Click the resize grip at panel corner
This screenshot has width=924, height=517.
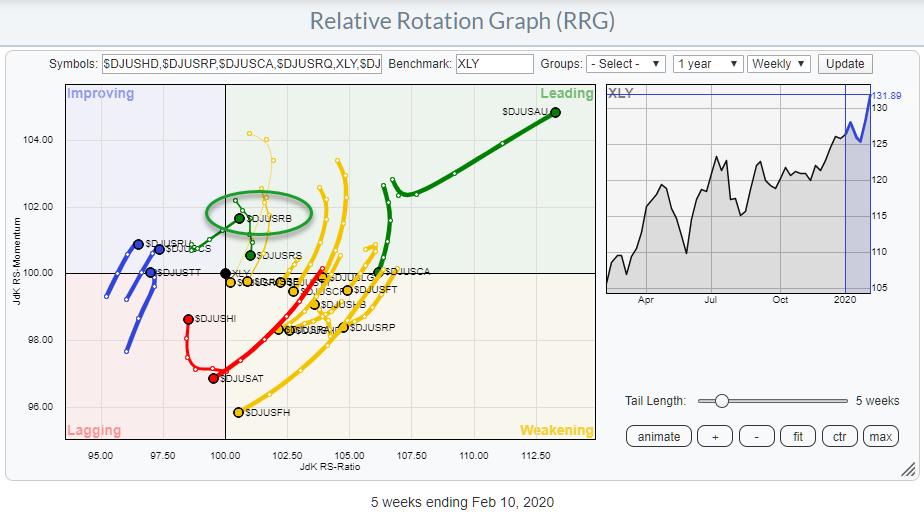click(x=907, y=469)
